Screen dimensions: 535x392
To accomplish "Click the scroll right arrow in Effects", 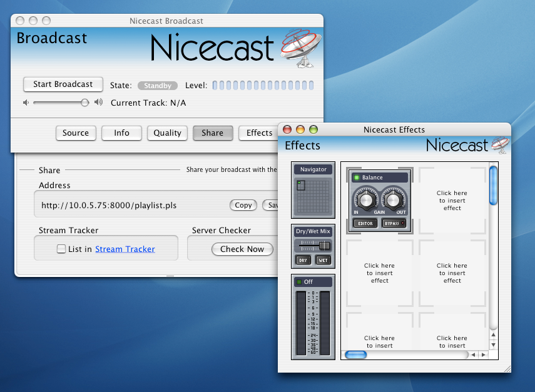I will click(x=483, y=355).
